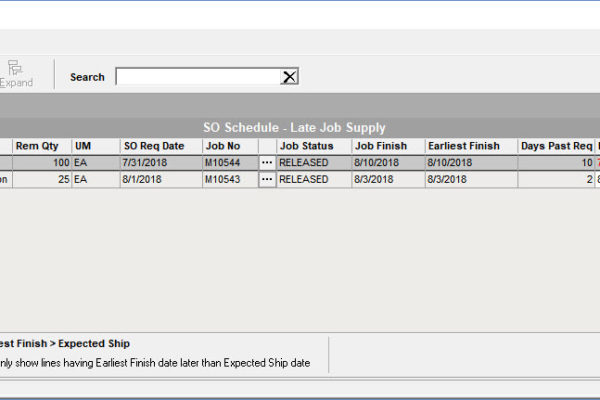Viewport: 600px width, 400px height.
Task: Select Rem Qty cell showing 100
Action: [x=42, y=163]
